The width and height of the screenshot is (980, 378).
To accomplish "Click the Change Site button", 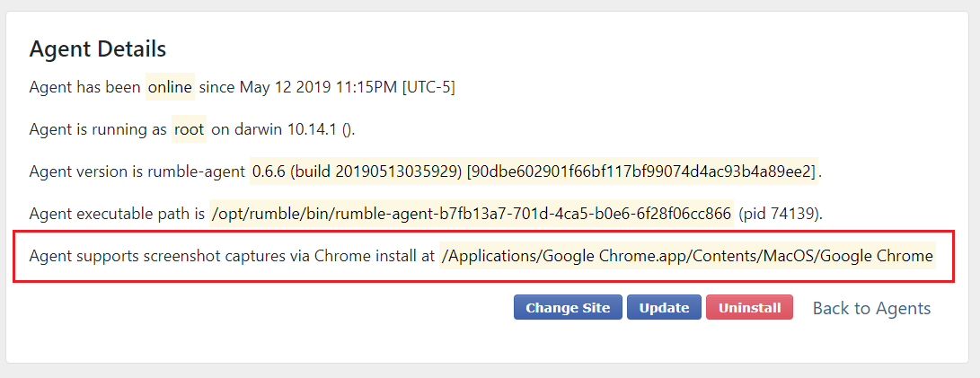I will pos(568,308).
